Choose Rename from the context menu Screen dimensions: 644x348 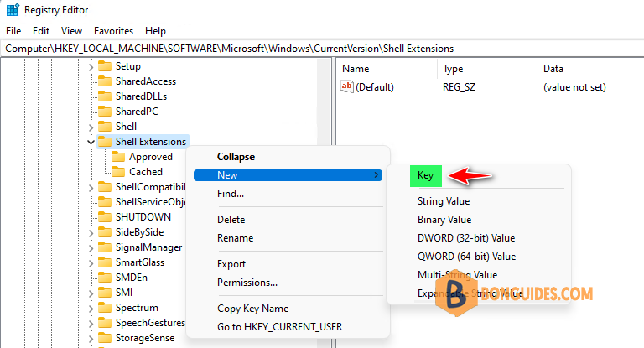pyautogui.click(x=288, y=238)
